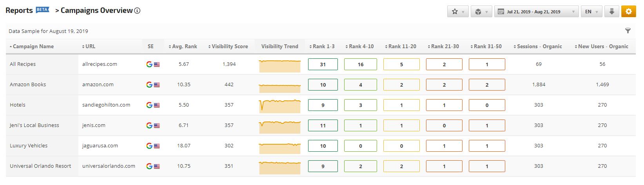Click the Google icon in Luxury Vehicles row
644x185 pixels.
(149, 146)
